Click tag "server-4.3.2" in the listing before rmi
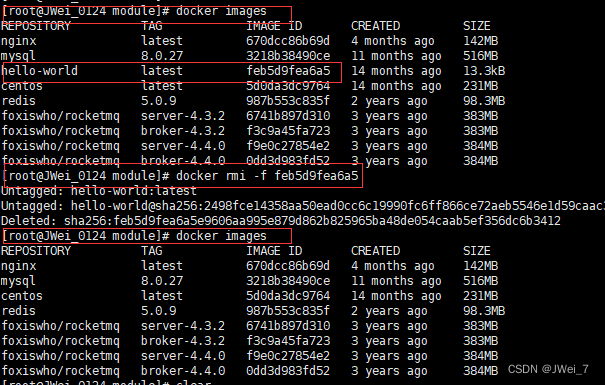This screenshot has width=605, height=385. [183, 116]
